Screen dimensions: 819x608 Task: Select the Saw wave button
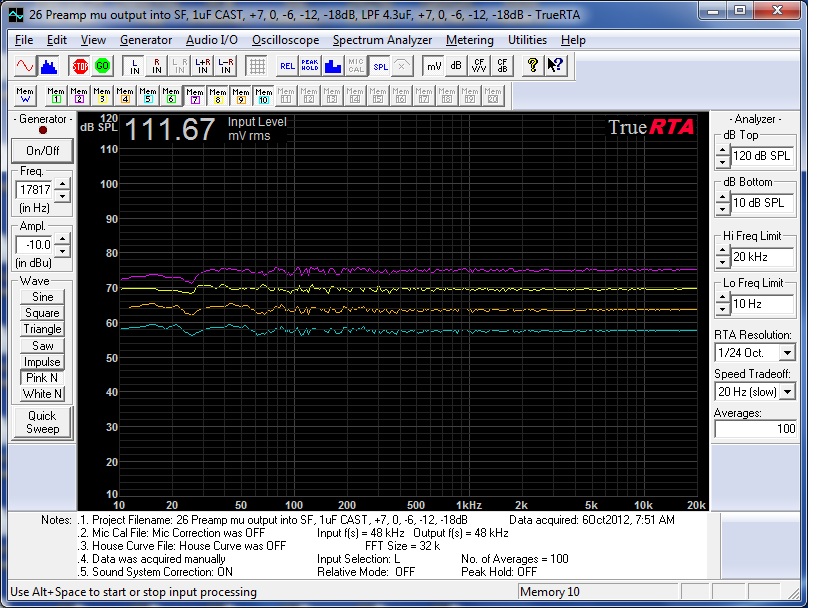(42, 345)
